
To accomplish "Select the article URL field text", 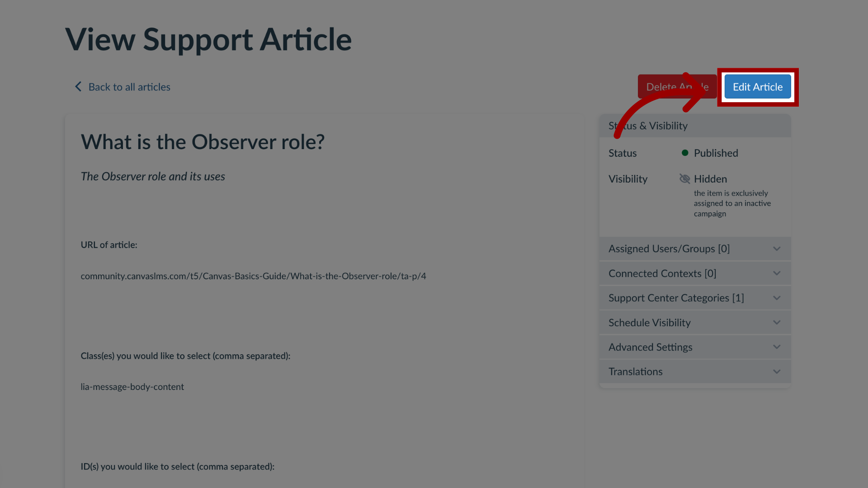I will click(x=253, y=275).
